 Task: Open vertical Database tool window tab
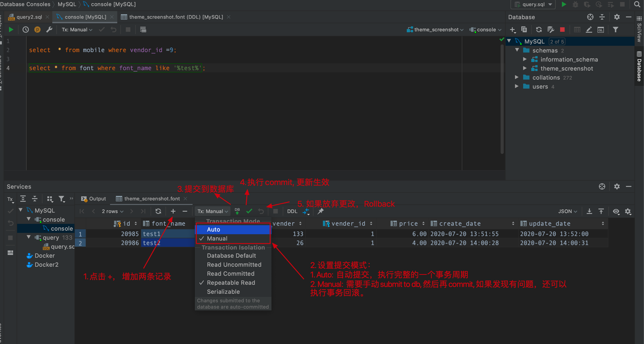click(x=639, y=67)
